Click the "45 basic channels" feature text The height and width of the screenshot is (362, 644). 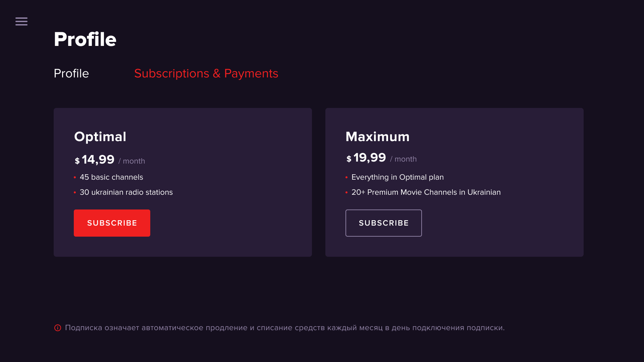click(111, 177)
